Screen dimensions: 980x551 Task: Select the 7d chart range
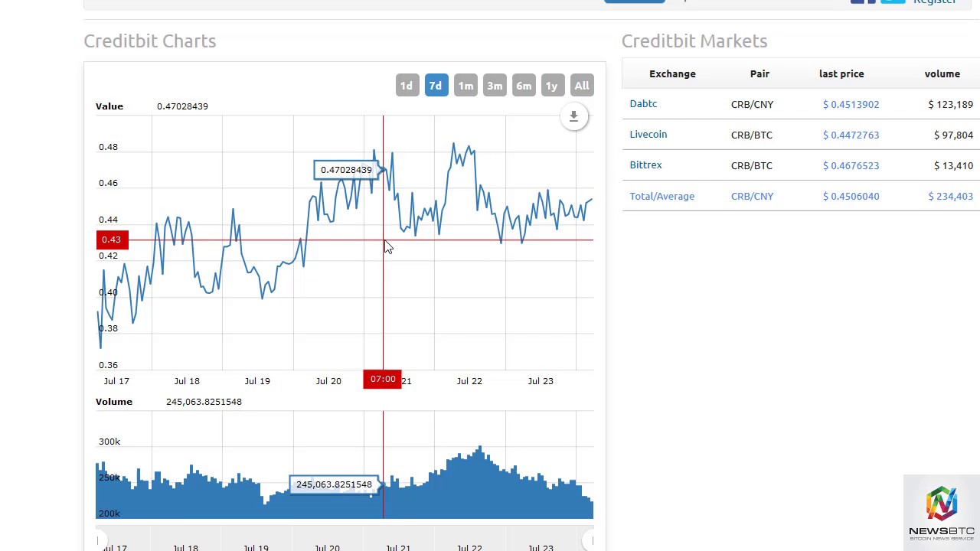(x=436, y=86)
